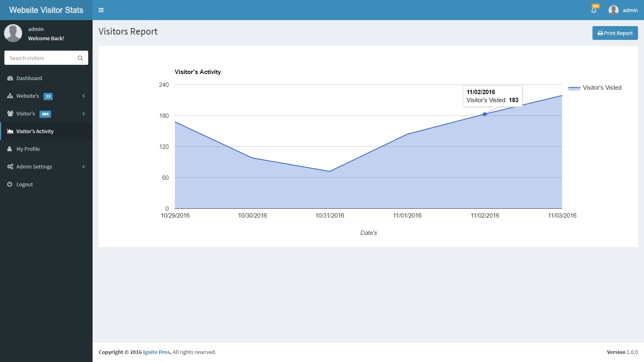Image resolution: width=644 pixels, height=362 pixels.
Task: Expand the Visitor's submenu chevron
Action: 84,114
